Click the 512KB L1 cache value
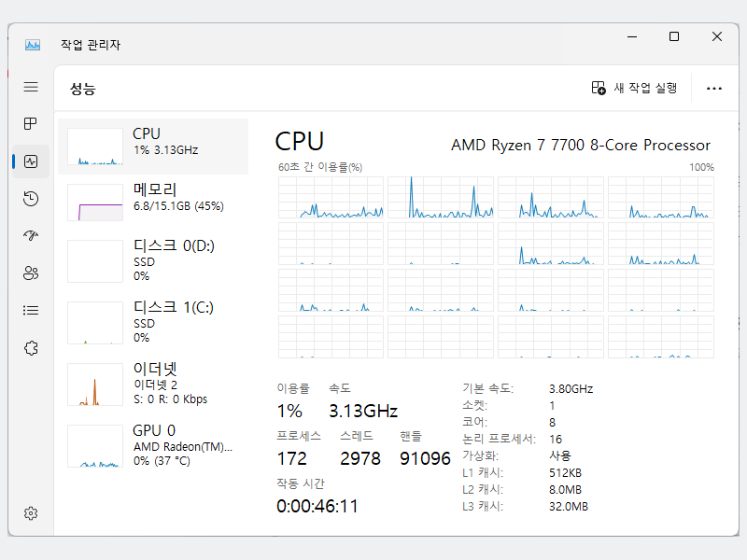Image resolution: width=747 pixels, height=560 pixels. tap(565, 473)
